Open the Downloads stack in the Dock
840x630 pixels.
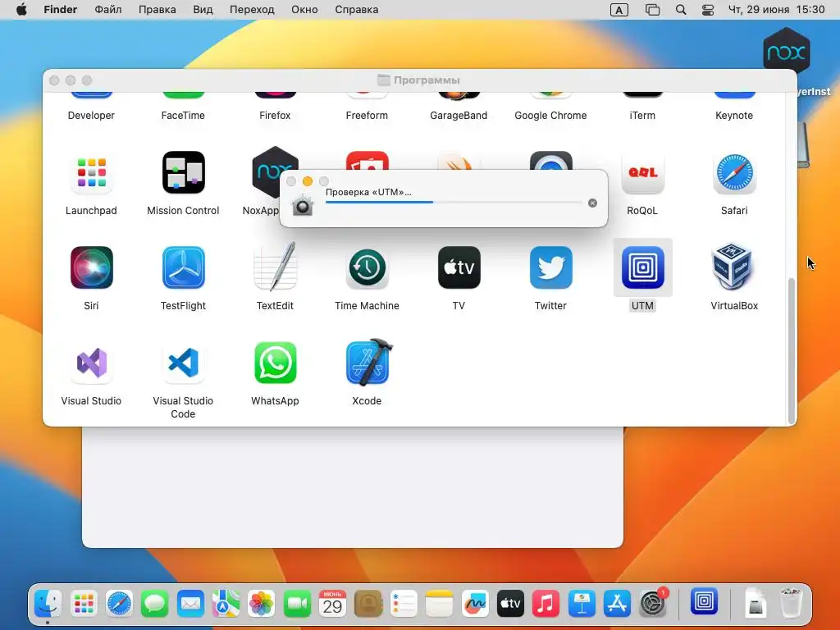click(756, 603)
